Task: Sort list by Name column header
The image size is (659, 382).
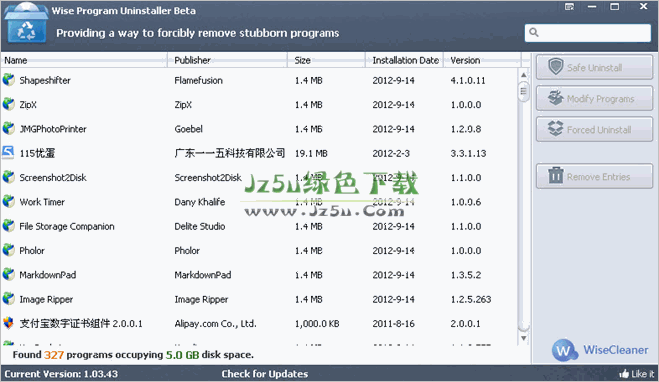Action: [x=84, y=60]
